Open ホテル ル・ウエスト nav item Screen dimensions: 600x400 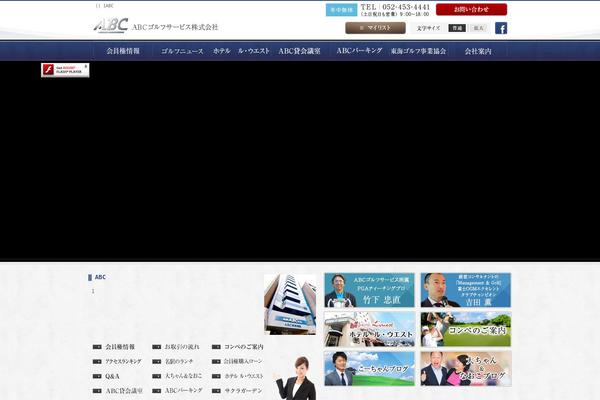[x=241, y=51]
